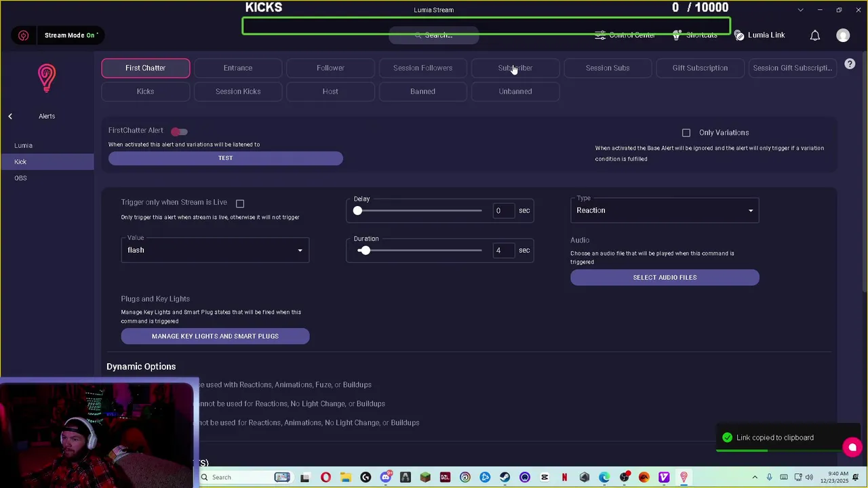
Task: Click the Delay seconds number field
Action: click(x=503, y=211)
